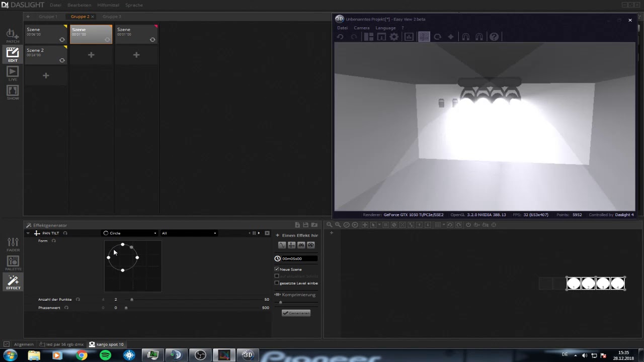This screenshot has height=362, width=644.
Task: Open Easy View settings gear icon
Action: tap(394, 37)
